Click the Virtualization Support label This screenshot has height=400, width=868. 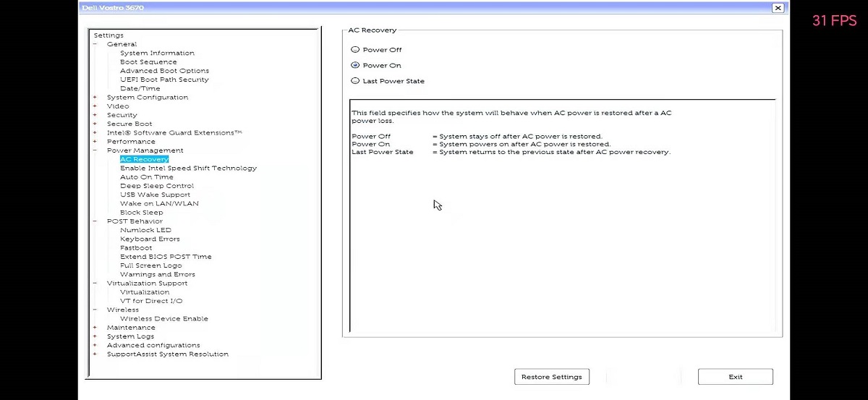pos(147,284)
